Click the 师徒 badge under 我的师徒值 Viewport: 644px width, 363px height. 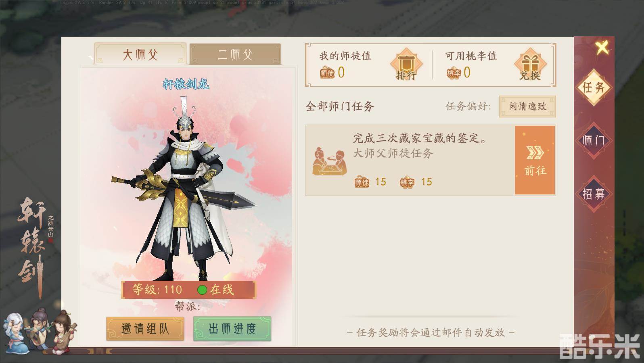click(x=327, y=73)
